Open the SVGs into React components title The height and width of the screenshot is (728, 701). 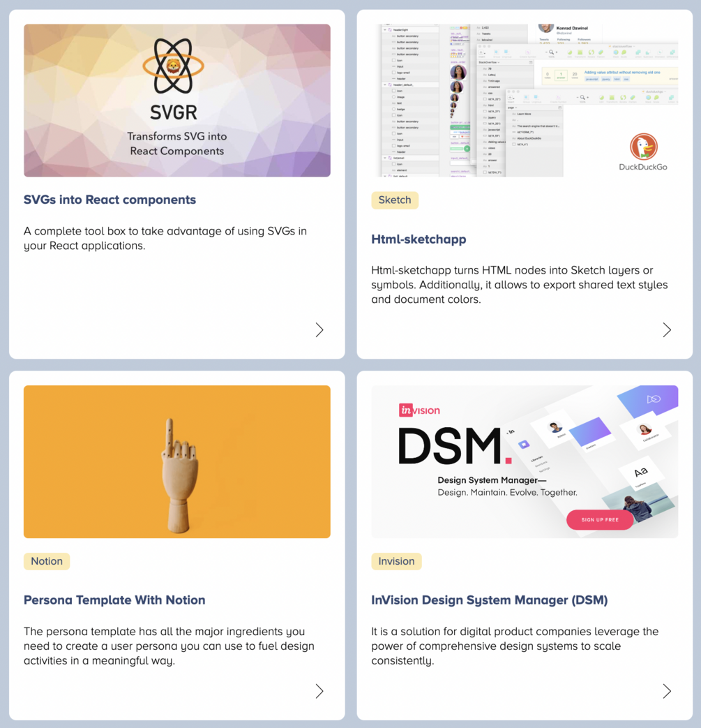110,200
